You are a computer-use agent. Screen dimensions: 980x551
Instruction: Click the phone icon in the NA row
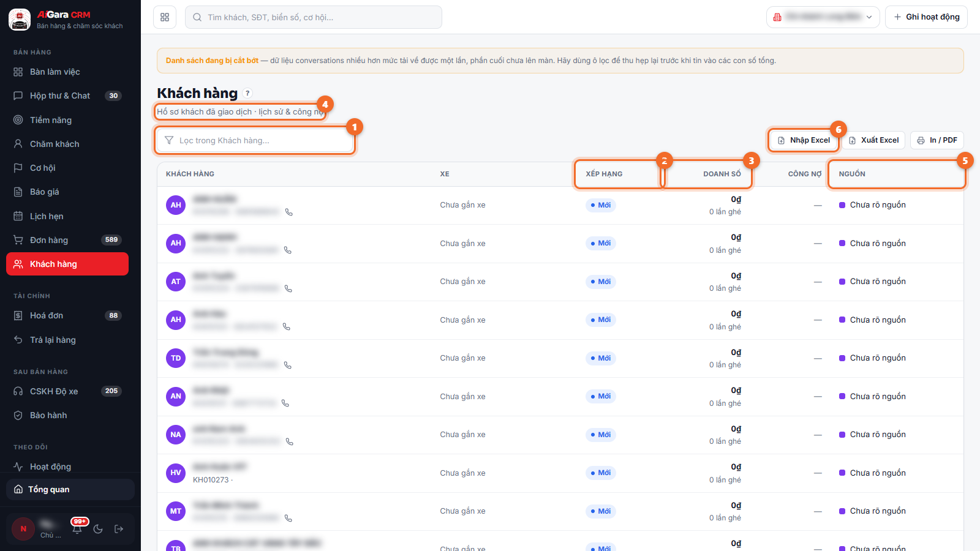coord(290,441)
